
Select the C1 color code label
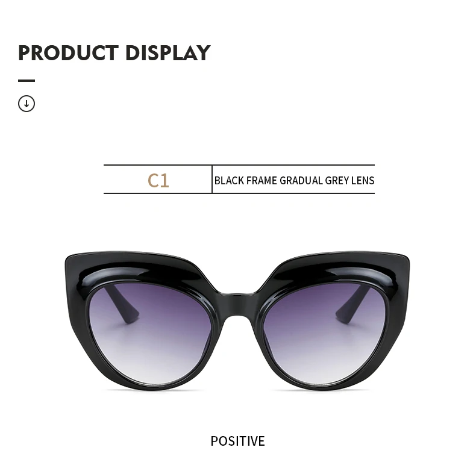[158, 181]
